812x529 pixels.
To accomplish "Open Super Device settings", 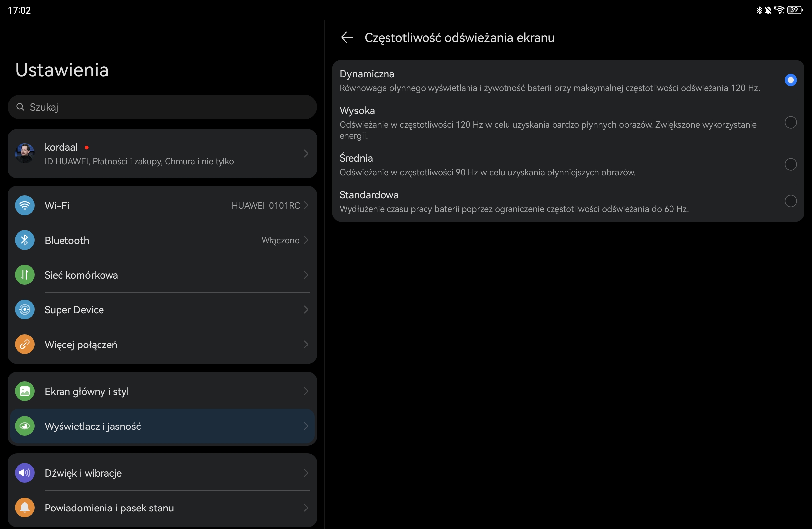I will [74, 310].
